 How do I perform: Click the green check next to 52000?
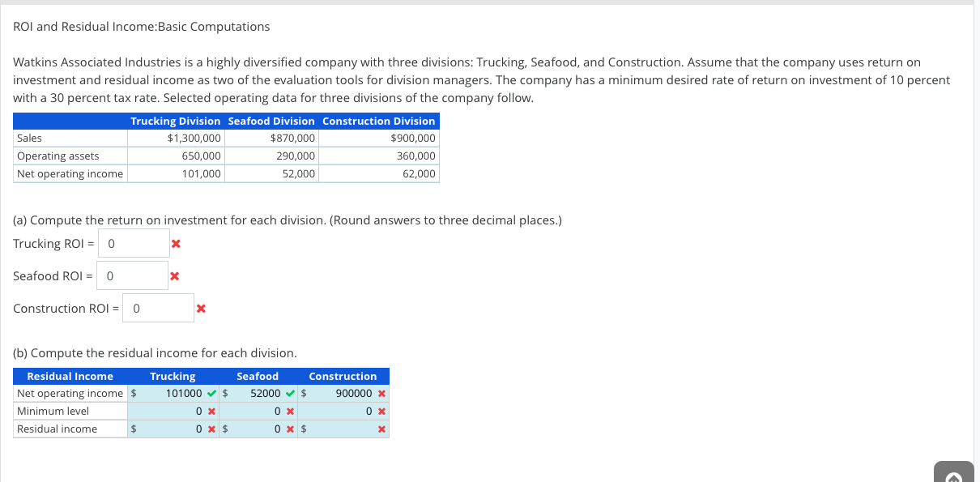click(290, 394)
